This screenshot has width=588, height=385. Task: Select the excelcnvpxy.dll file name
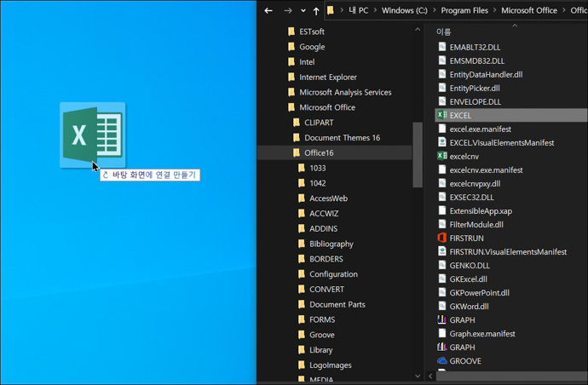[x=475, y=183]
